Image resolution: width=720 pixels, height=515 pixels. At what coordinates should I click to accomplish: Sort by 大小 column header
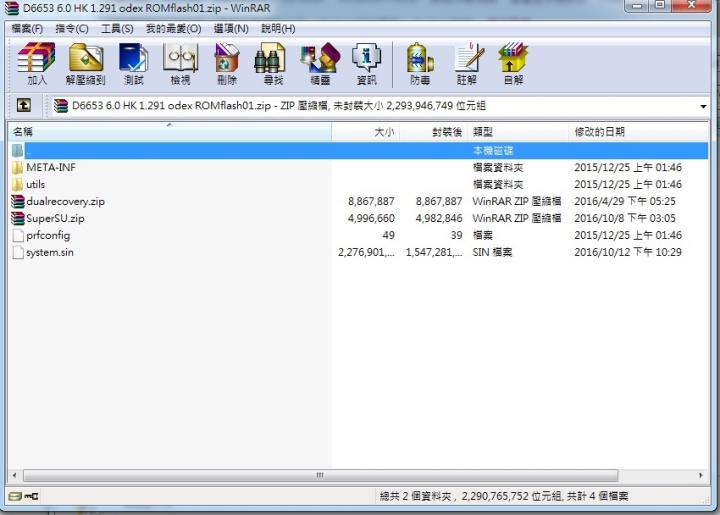coord(366,132)
